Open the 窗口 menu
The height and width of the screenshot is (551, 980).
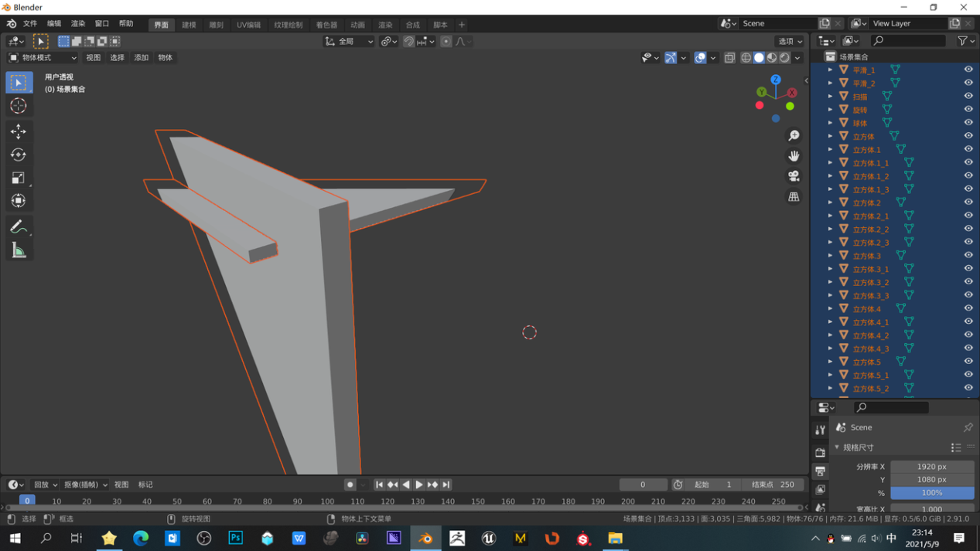[x=102, y=24]
